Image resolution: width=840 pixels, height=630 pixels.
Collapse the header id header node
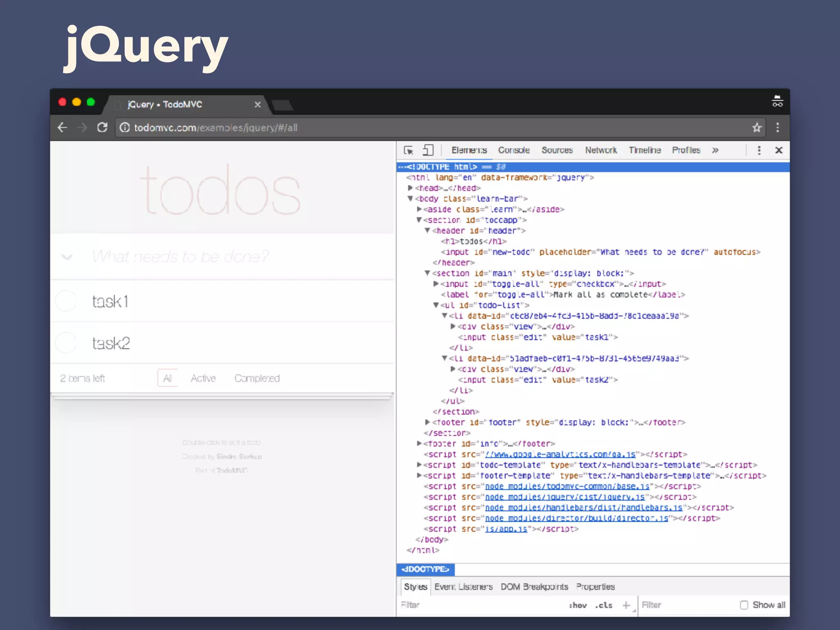[x=427, y=231]
